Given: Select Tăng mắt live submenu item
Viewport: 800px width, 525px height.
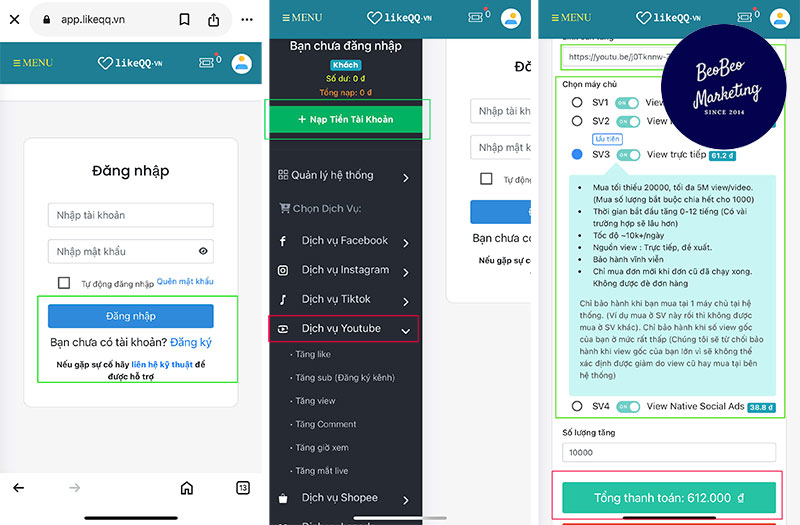Looking at the screenshot, I should 321,471.
